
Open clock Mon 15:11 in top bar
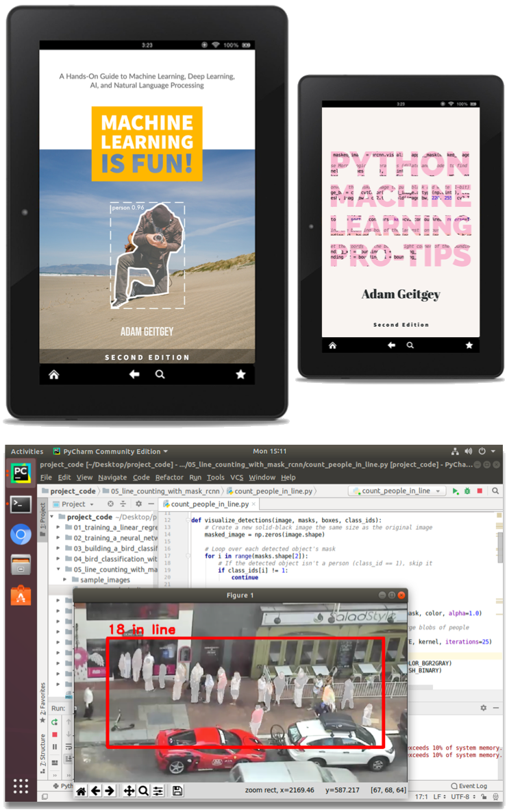pos(269,451)
